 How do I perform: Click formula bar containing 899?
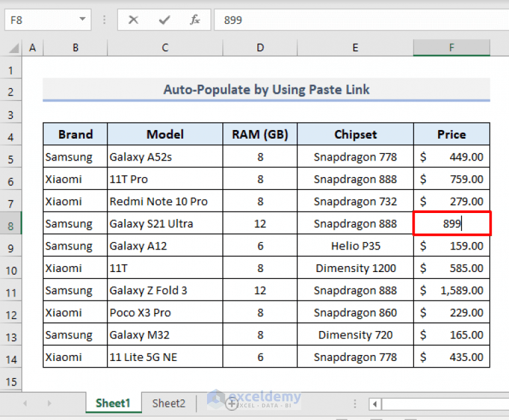click(x=361, y=20)
